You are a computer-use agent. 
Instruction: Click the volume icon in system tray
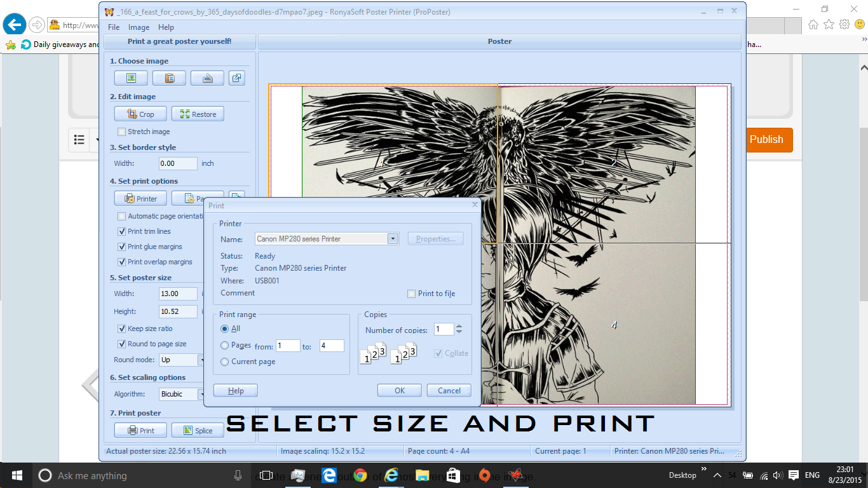pyautogui.click(x=778, y=475)
